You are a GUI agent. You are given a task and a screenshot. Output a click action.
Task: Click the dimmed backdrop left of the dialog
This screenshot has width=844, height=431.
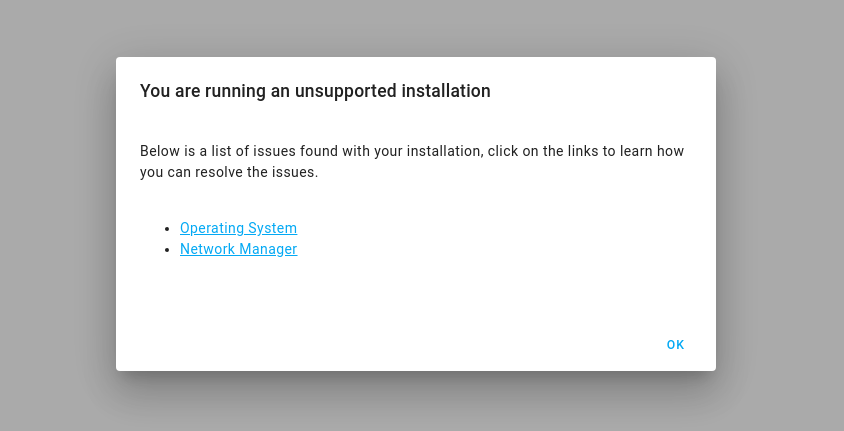(x=57, y=215)
